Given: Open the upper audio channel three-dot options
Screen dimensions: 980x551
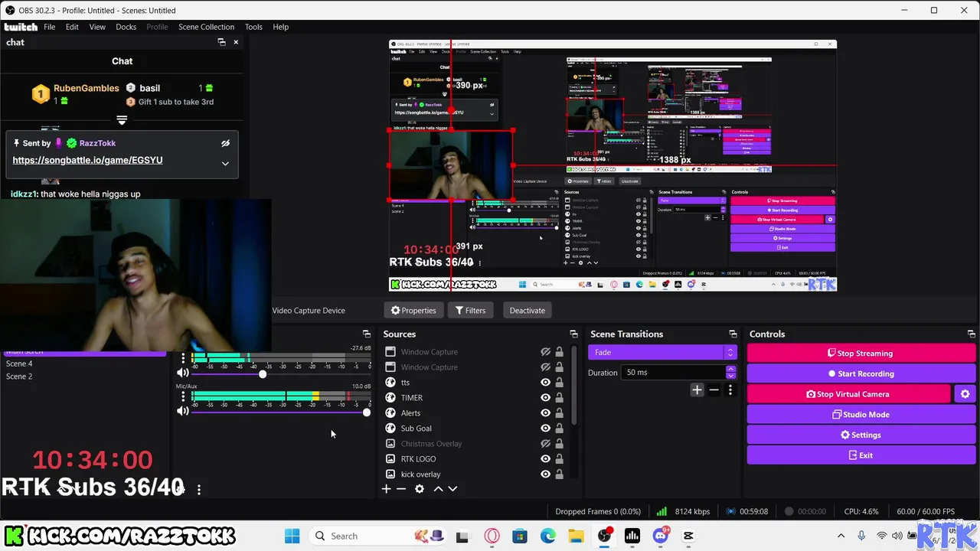Looking at the screenshot, I should point(183,358).
